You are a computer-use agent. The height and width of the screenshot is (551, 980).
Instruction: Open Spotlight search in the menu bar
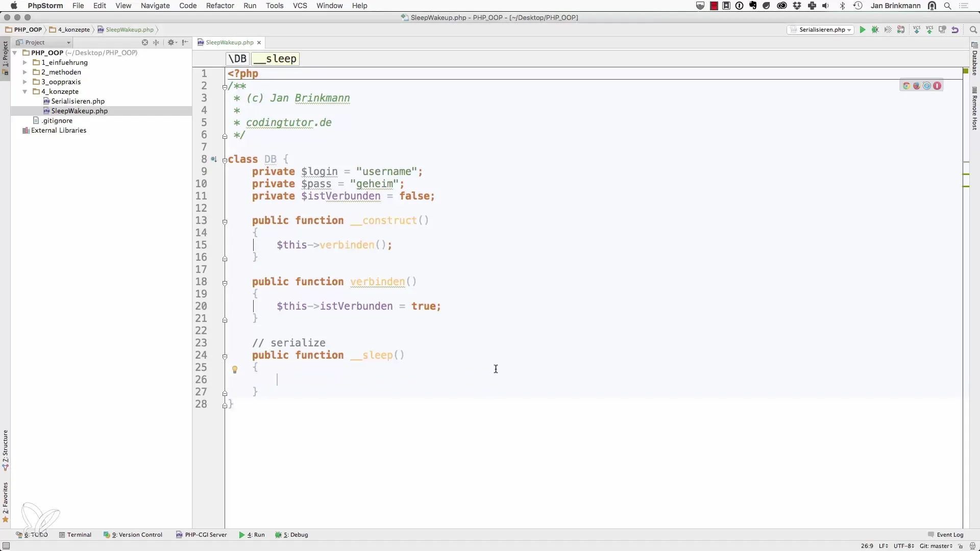coord(948,6)
